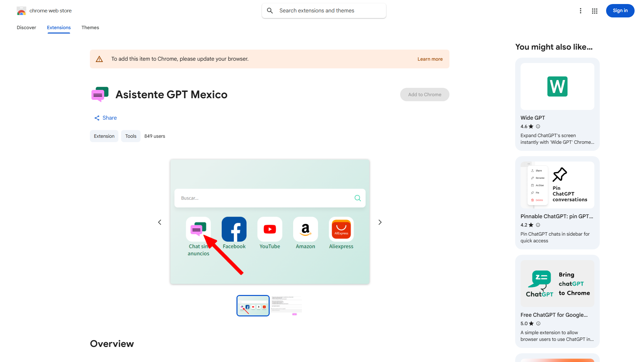
Task: Go to previous screenshot with left chevron
Action: point(160,222)
